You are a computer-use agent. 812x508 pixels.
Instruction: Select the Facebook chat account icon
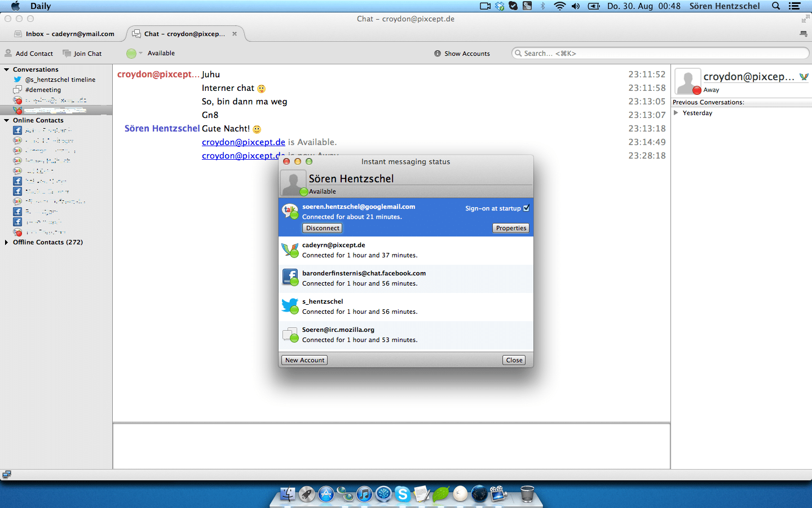[x=290, y=277]
